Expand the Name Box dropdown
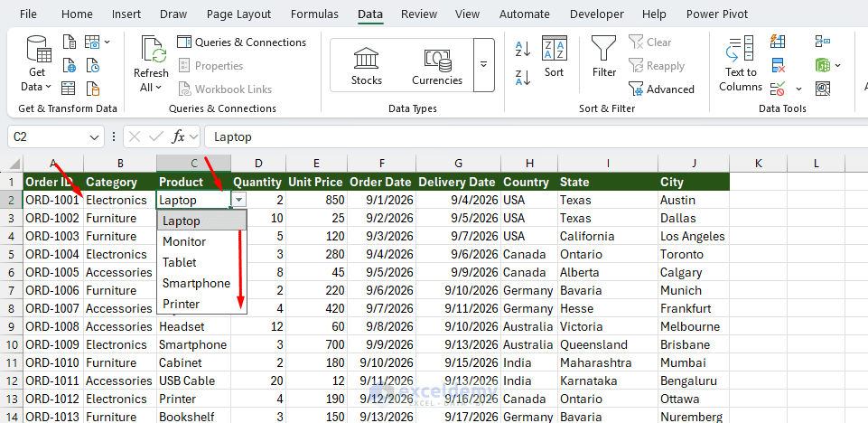Screen dimensions: 868x423 [93, 136]
